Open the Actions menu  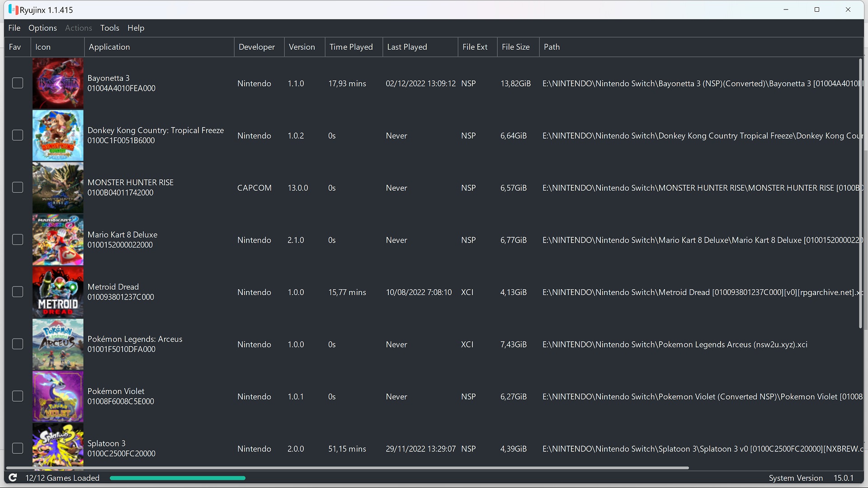[x=79, y=28]
